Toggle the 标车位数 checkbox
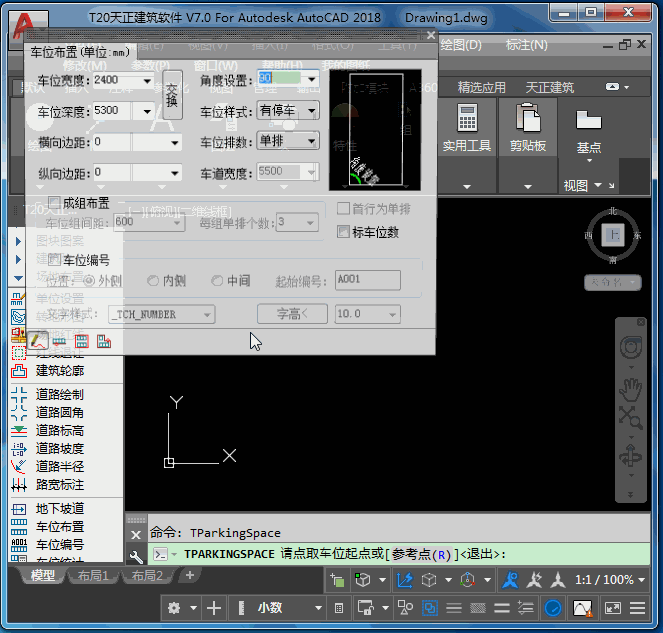Image resolution: width=663 pixels, height=633 pixels. tap(343, 232)
